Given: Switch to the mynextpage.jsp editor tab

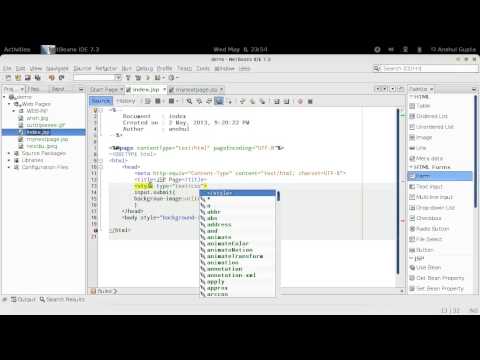Looking at the screenshot, I should 196,89.
